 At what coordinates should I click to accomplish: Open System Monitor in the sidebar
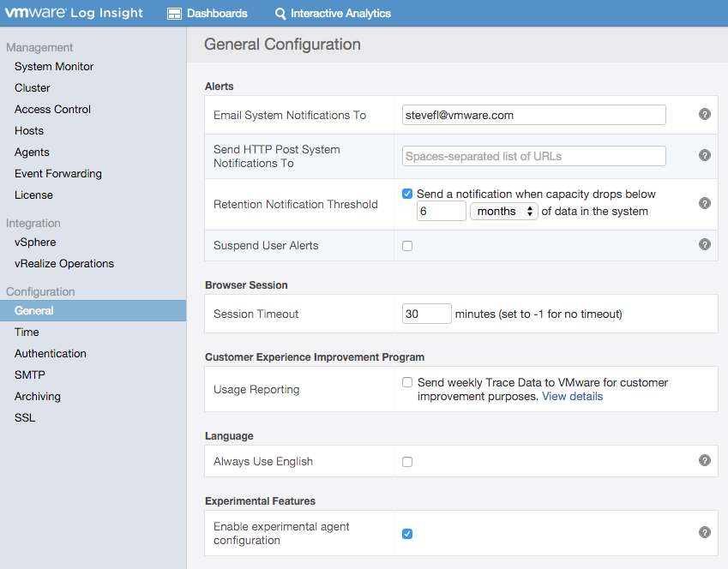pos(54,67)
